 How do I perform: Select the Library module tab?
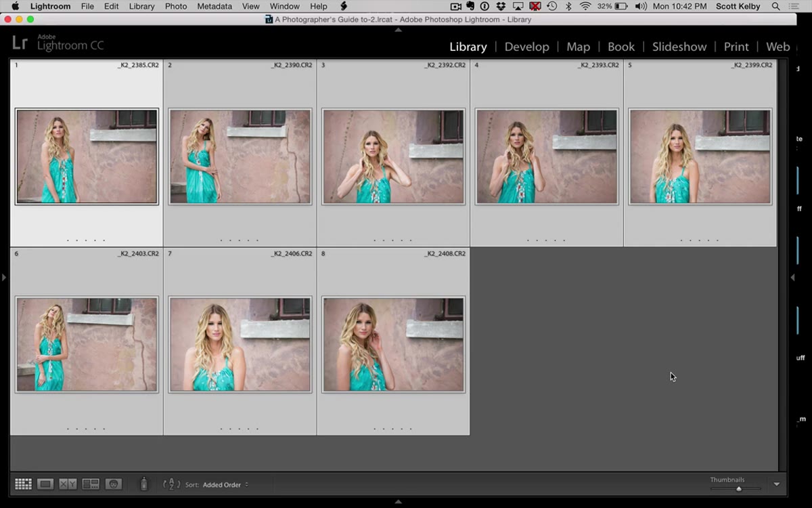(468, 47)
